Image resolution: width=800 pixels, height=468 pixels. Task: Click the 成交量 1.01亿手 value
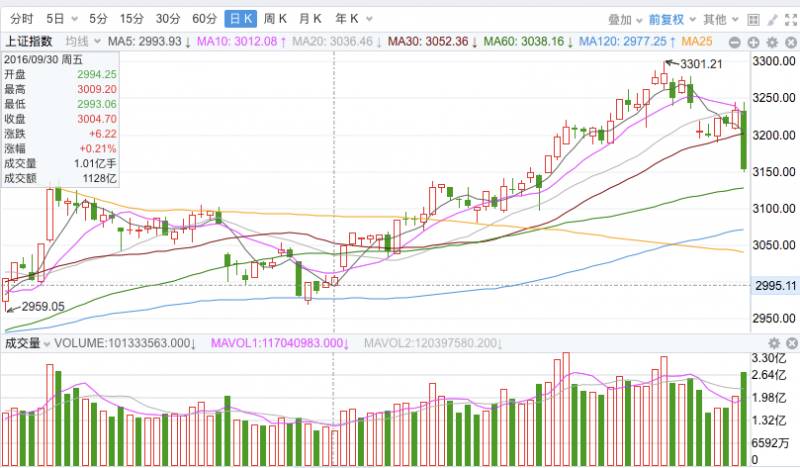pos(95,164)
